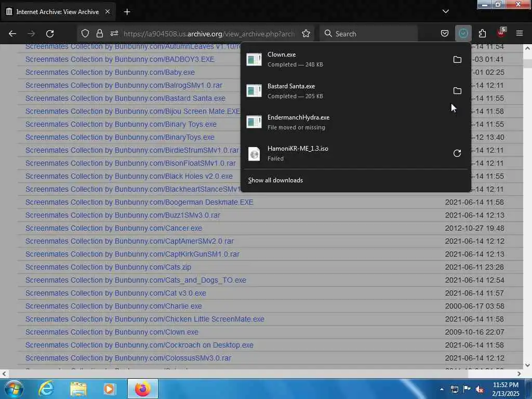The width and height of the screenshot is (532, 399).
Task: Open a new browser tab
Action: coord(127,12)
